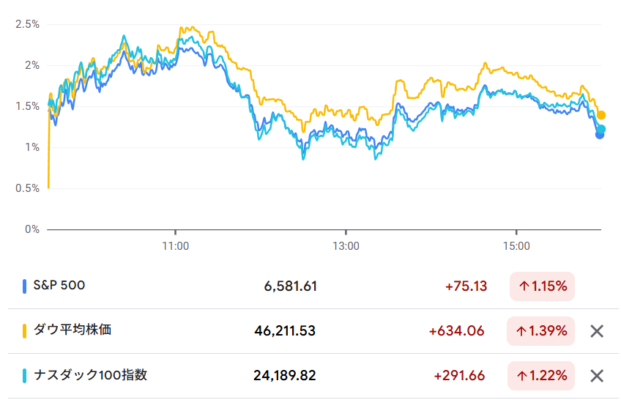Click the +634.06 point change value
The height and width of the screenshot is (400, 621).
(x=459, y=331)
